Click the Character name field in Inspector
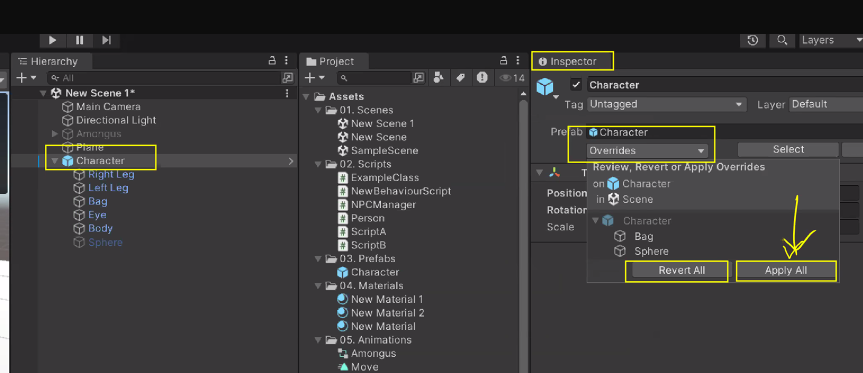This screenshot has width=863, height=373. coord(724,85)
